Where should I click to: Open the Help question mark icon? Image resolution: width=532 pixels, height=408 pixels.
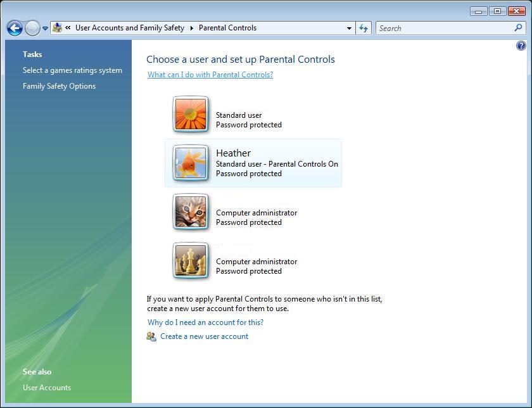(521, 46)
